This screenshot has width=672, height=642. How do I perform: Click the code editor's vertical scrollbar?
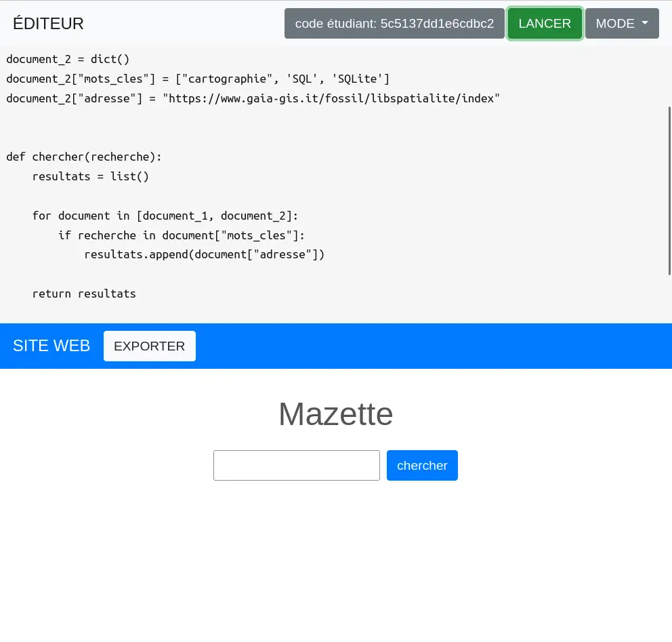(669, 190)
